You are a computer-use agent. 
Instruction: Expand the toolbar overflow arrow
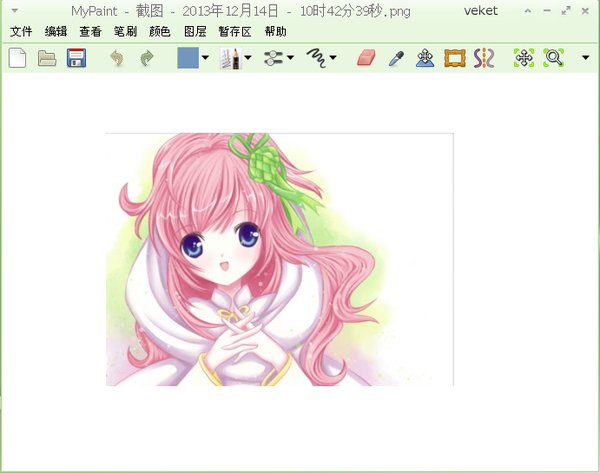click(x=585, y=58)
